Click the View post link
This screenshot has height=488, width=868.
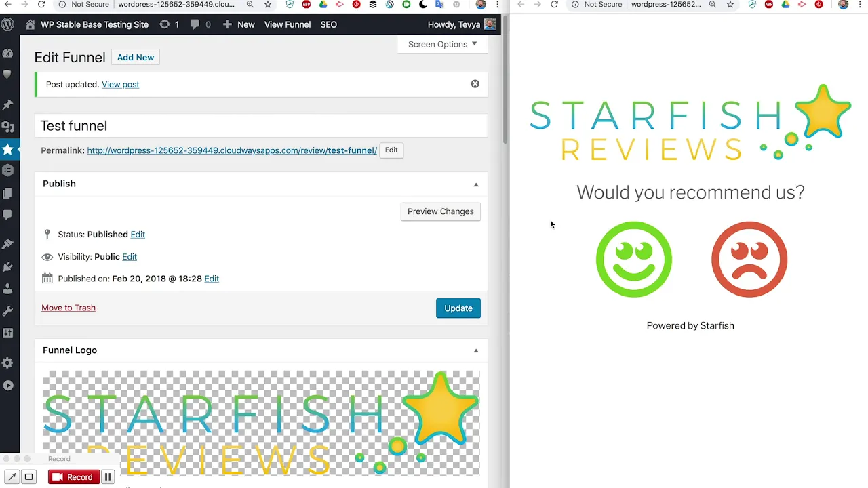coord(120,85)
